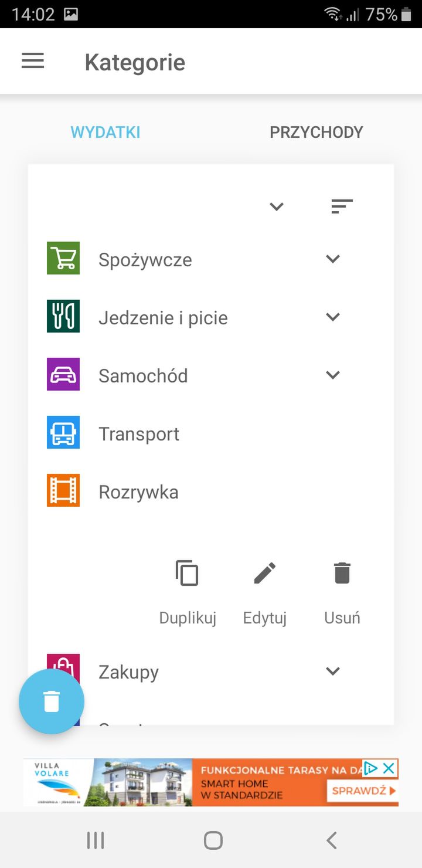Expand the Samochód subcategories
The height and width of the screenshot is (868, 422).
[333, 375]
